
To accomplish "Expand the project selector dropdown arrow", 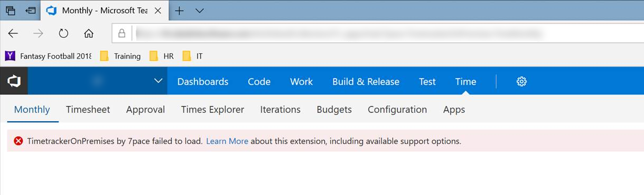I will [x=157, y=81].
